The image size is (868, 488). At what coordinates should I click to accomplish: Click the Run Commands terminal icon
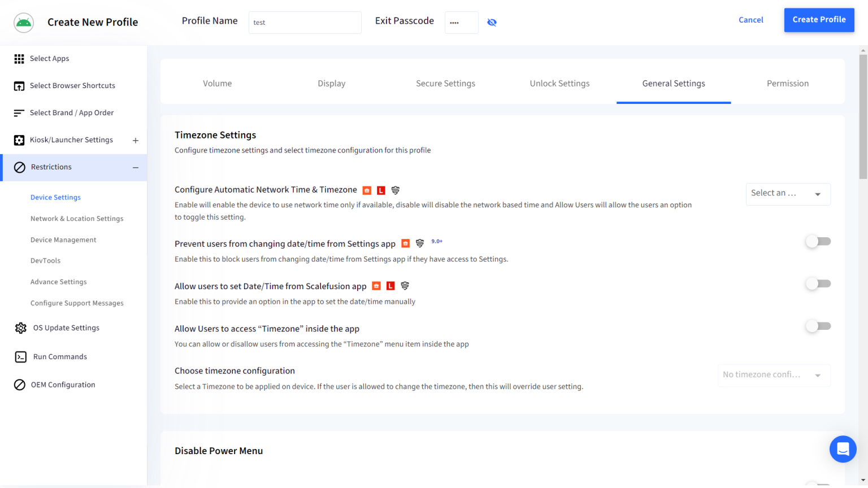tap(20, 356)
